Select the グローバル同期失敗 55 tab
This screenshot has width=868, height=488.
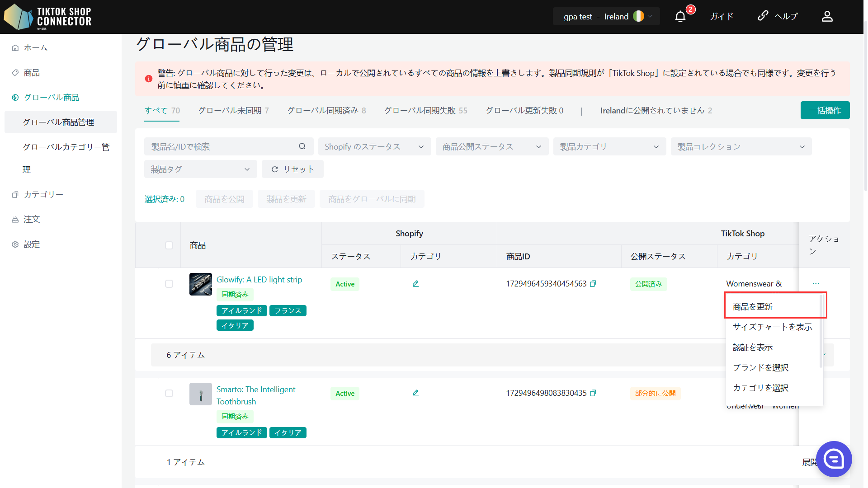point(426,111)
